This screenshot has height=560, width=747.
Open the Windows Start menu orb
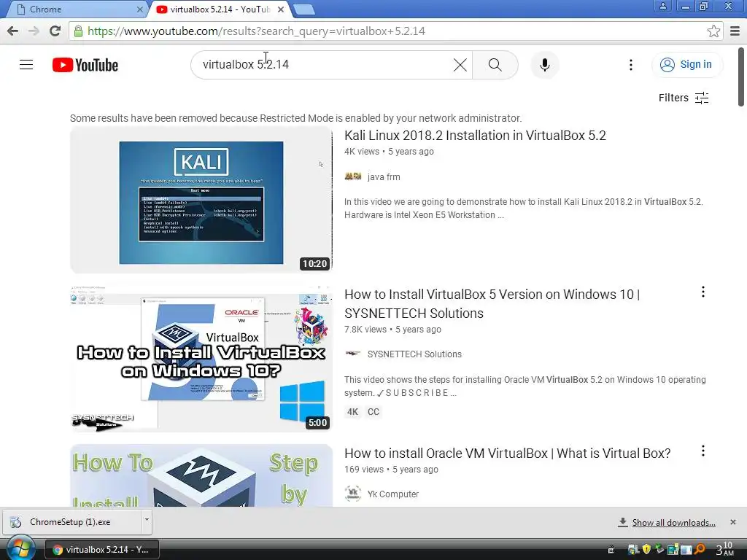tap(20, 548)
